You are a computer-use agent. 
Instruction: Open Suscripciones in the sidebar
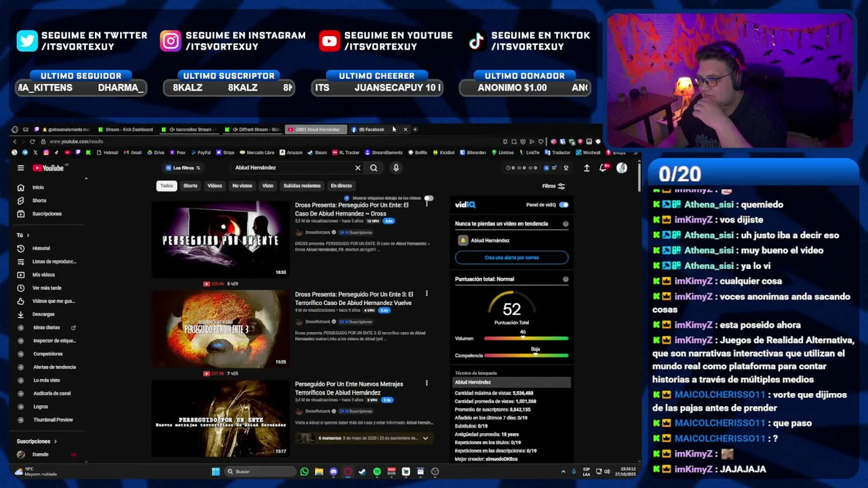[47, 214]
